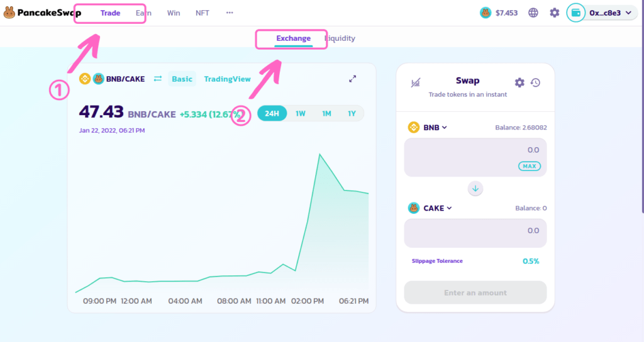Screen dimensions: 644x342
Task: Click the Slippage Tolerance label
Action: click(437, 261)
